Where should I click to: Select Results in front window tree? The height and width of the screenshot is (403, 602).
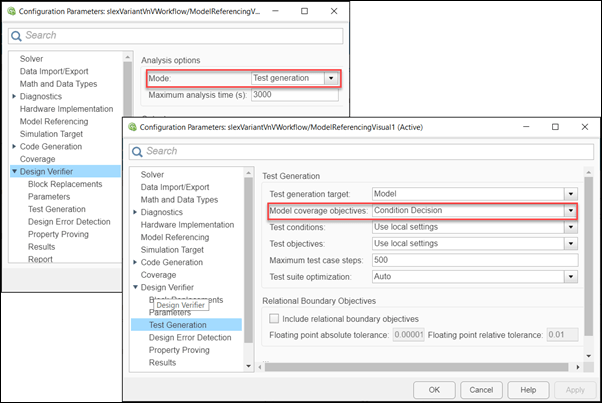[x=162, y=363]
